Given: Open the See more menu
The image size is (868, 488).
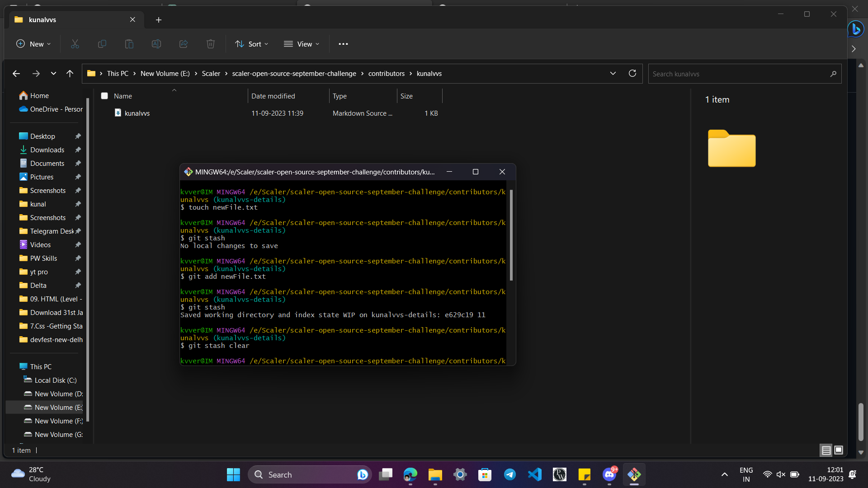Looking at the screenshot, I should click(x=343, y=44).
